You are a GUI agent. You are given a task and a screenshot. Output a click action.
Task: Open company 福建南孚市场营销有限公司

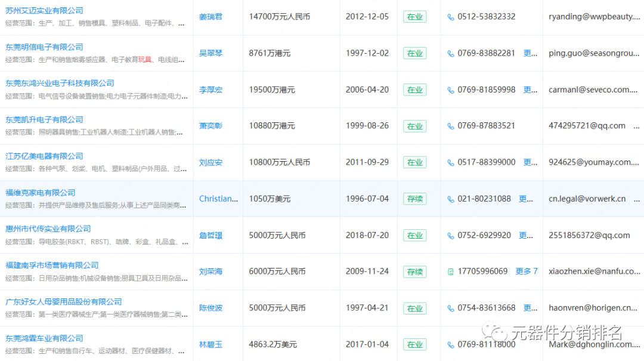pyautogui.click(x=52, y=265)
